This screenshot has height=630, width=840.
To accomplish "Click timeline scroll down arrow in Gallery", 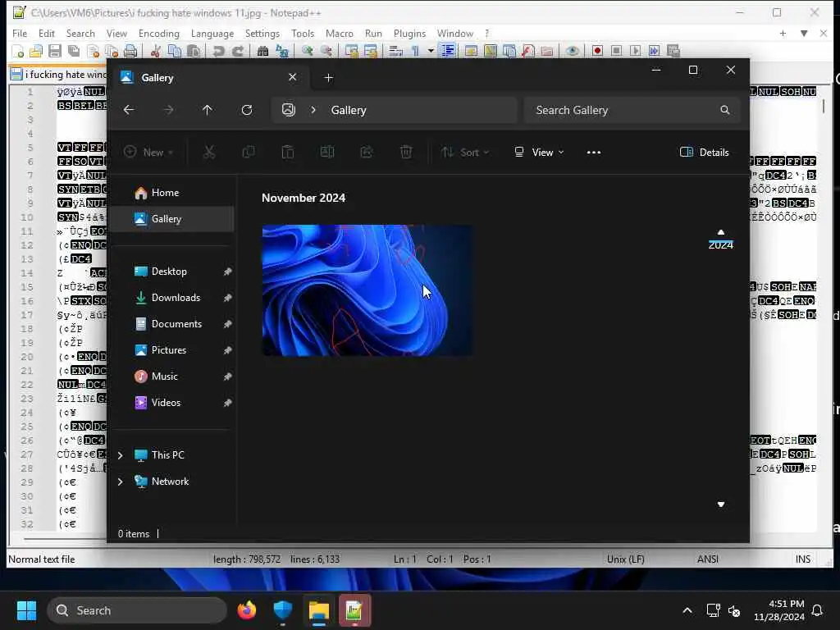I will [720, 504].
